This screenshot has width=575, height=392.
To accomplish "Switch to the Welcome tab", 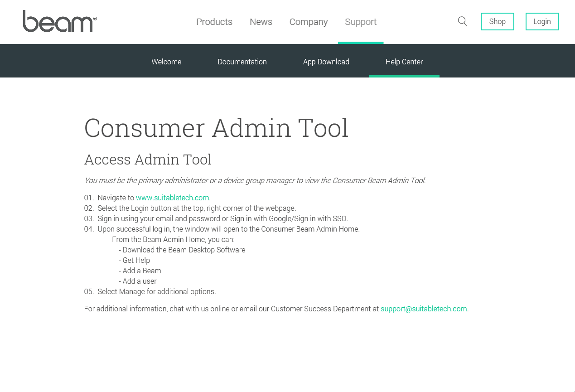I will 166,62.
